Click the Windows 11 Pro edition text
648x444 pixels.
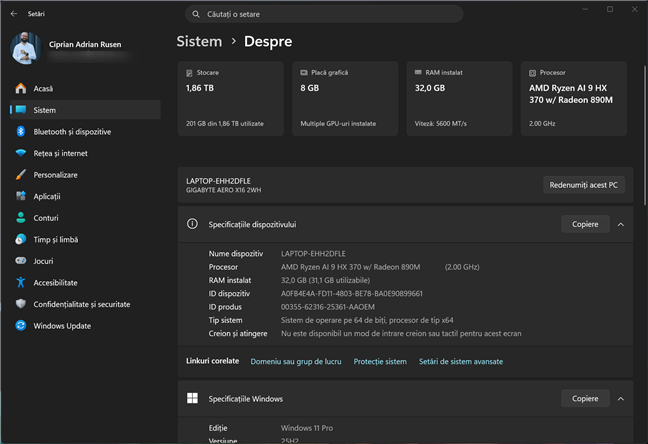[x=307, y=428]
